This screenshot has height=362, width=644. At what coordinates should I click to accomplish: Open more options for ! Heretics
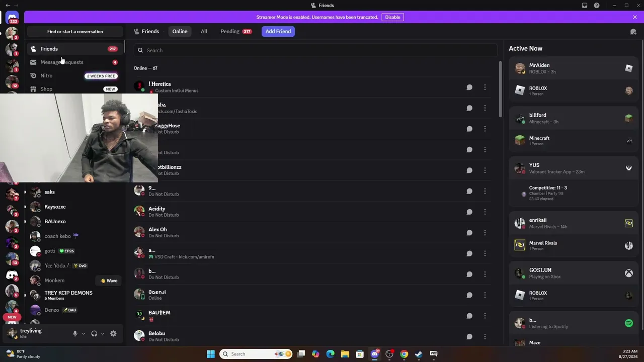485,87
